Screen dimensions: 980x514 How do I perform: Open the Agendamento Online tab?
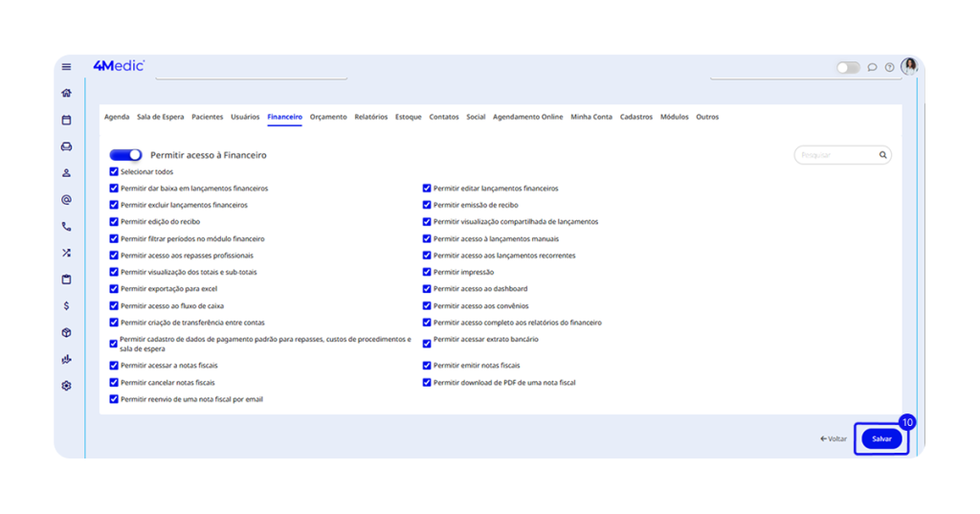coord(527,117)
